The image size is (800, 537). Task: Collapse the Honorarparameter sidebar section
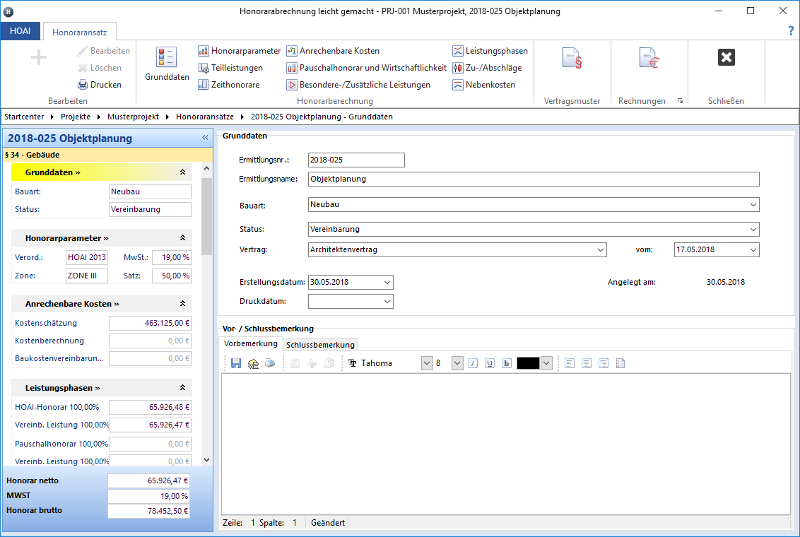click(183, 238)
